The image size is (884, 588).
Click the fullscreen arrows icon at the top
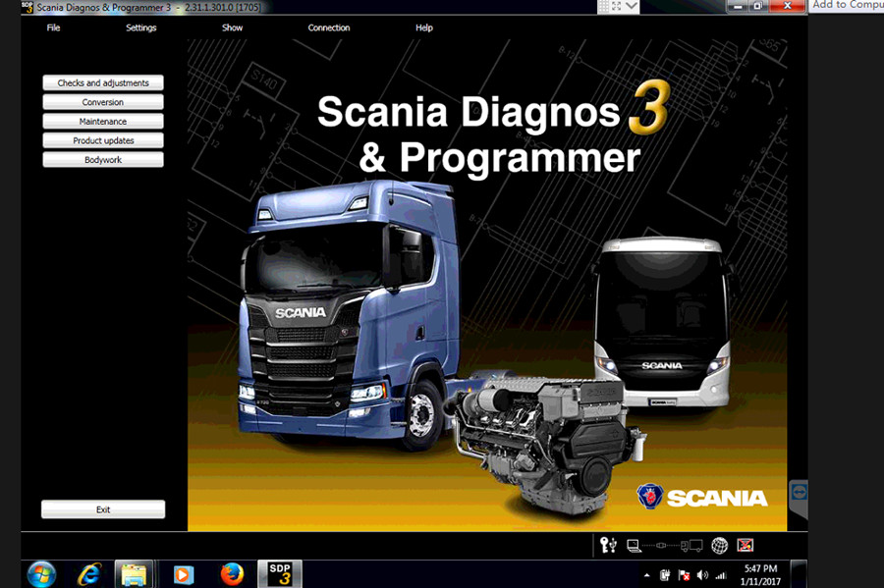point(616,6)
